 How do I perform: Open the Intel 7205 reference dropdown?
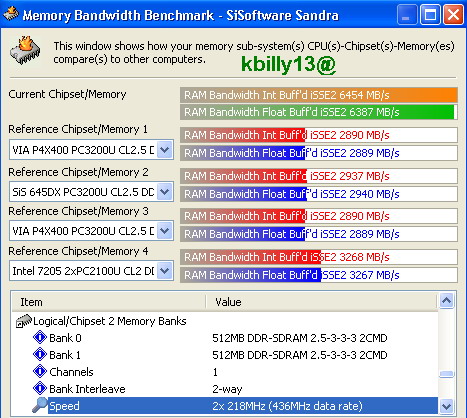[165, 271]
